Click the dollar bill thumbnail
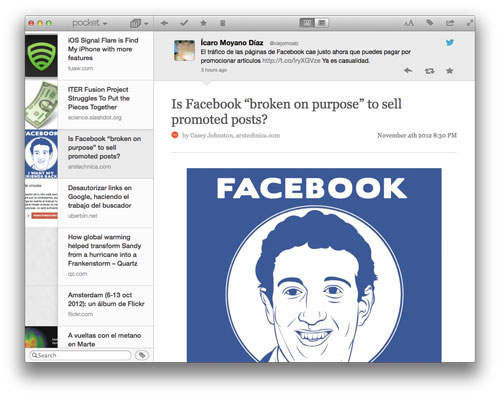The height and width of the screenshot is (397, 500). pos(41,105)
